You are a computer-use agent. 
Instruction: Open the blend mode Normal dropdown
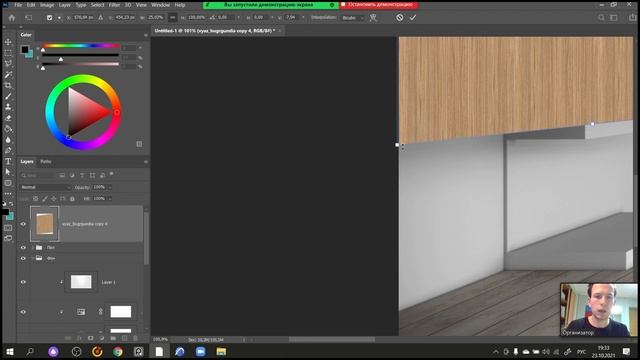(x=46, y=187)
